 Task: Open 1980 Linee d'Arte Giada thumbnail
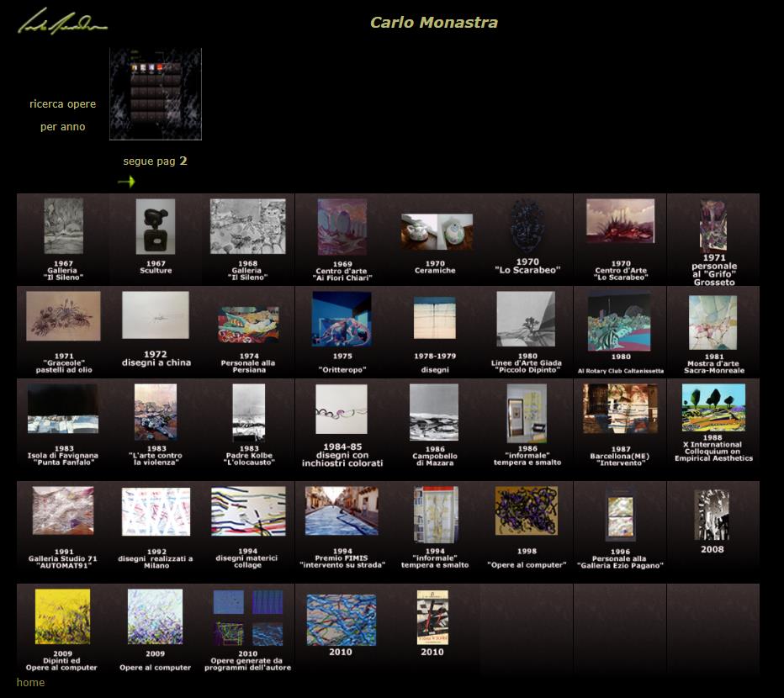coord(526,319)
